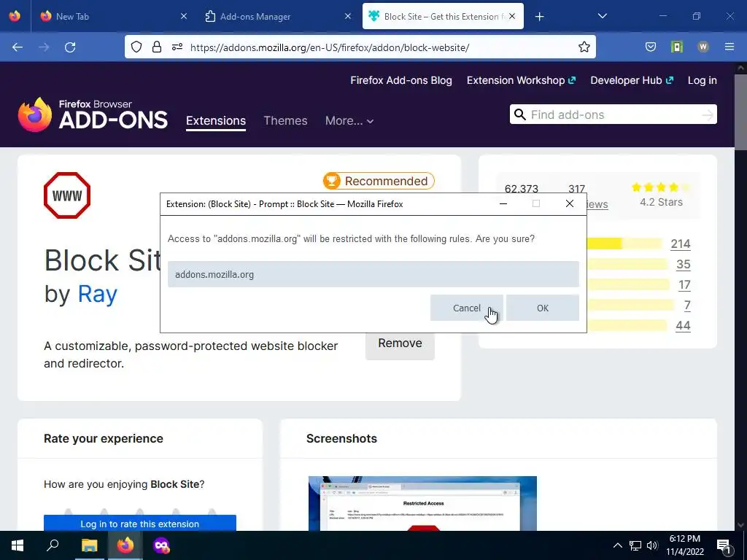The width and height of the screenshot is (747, 560).
Task: Click the Firefox Browser ADD-ONS logo
Action: pos(93,114)
